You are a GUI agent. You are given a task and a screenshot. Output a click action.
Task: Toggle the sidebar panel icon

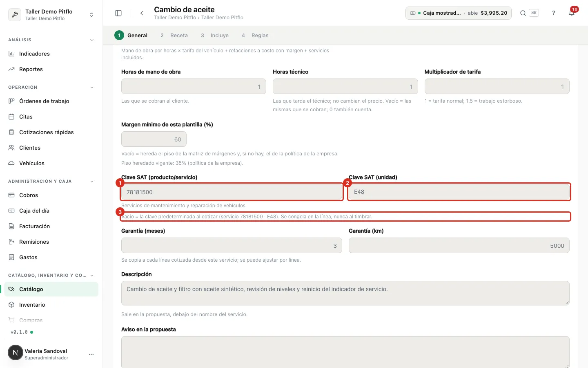(x=118, y=13)
